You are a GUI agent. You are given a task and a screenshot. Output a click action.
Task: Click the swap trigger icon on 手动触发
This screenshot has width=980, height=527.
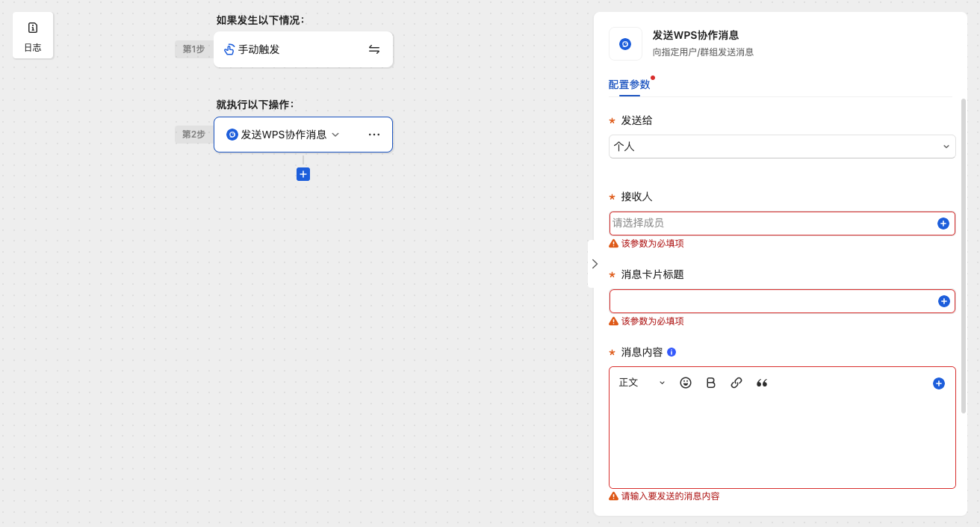coord(374,49)
